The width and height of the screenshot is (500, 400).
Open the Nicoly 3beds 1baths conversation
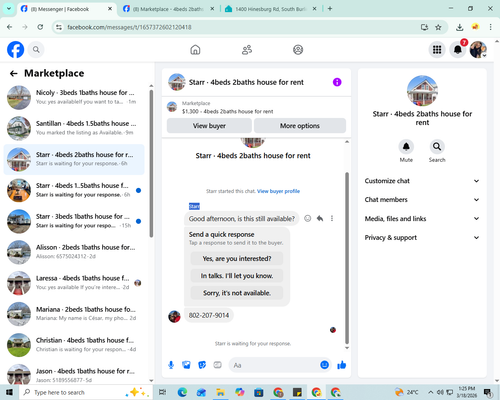tap(74, 97)
